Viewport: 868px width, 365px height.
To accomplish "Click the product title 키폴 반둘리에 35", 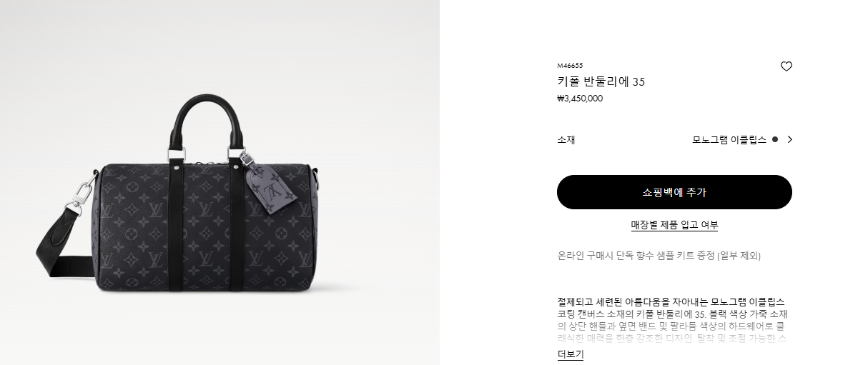I will pyautogui.click(x=601, y=81).
